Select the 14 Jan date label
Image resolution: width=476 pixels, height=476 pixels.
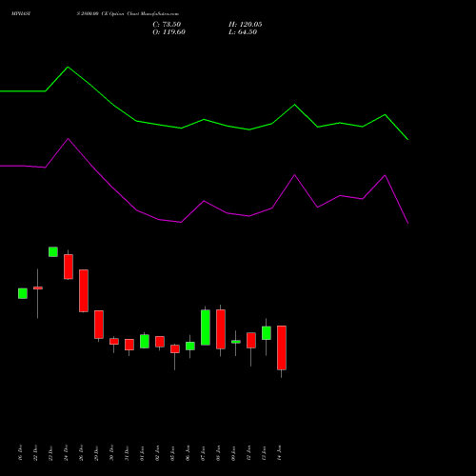(x=279, y=453)
